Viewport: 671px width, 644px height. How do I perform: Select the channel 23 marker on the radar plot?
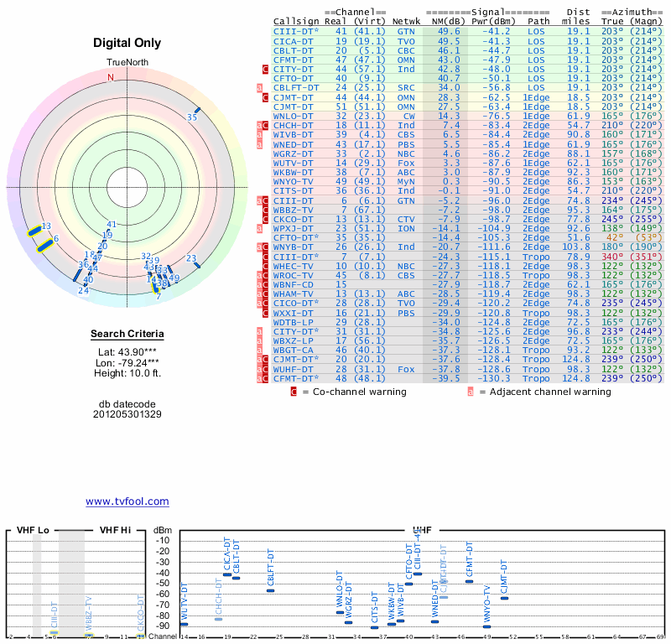click(x=197, y=264)
